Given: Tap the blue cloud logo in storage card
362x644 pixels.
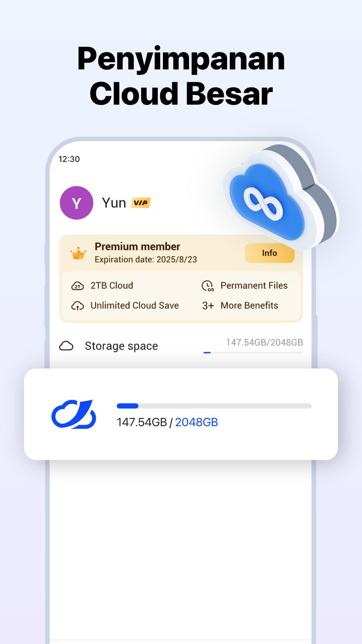Looking at the screenshot, I should 74,414.
